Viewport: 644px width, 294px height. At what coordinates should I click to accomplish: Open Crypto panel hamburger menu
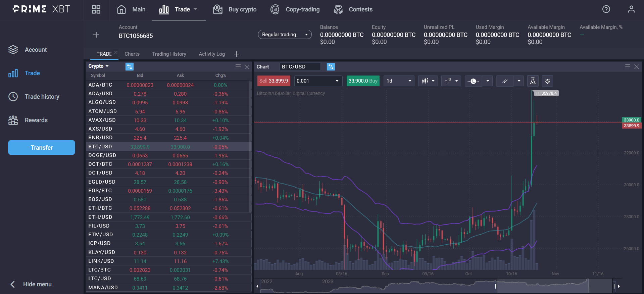pyautogui.click(x=238, y=66)
